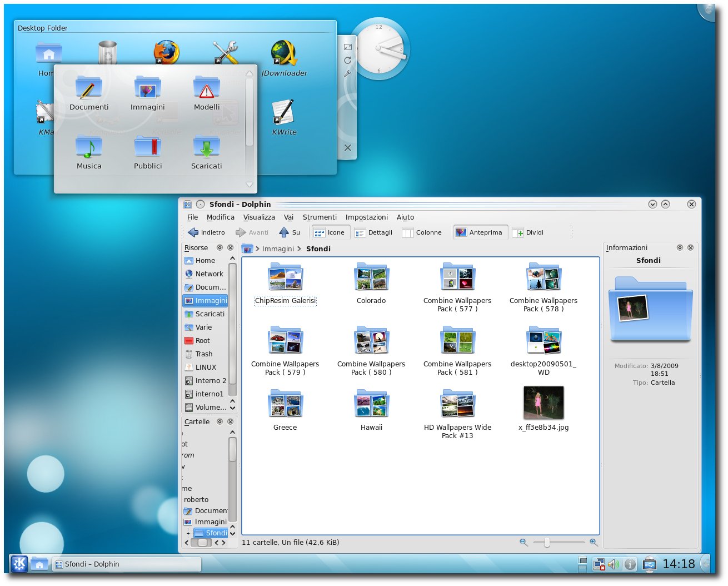Open the KDE application launcher menu

(x=19, y=564)
